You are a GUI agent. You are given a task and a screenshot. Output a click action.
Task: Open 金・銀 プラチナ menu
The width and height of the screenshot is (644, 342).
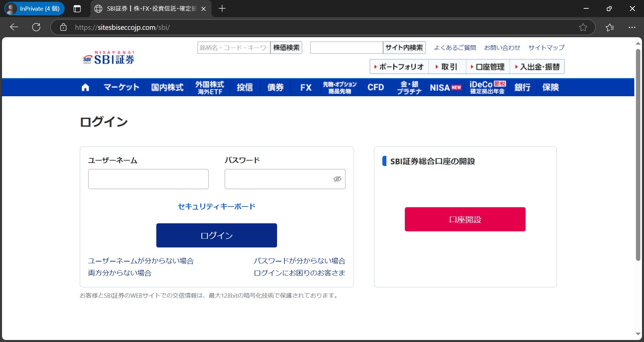(409, 88)
